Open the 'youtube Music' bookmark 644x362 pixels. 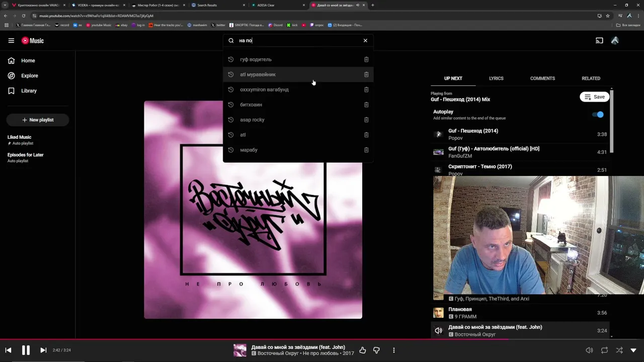[99, 25]
